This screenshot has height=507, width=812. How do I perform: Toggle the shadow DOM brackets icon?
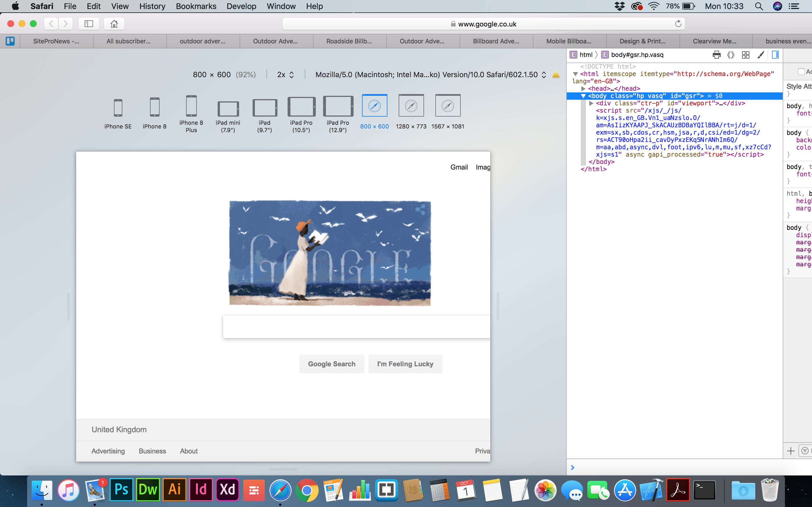pyautogui.click(x=731, y=55)
